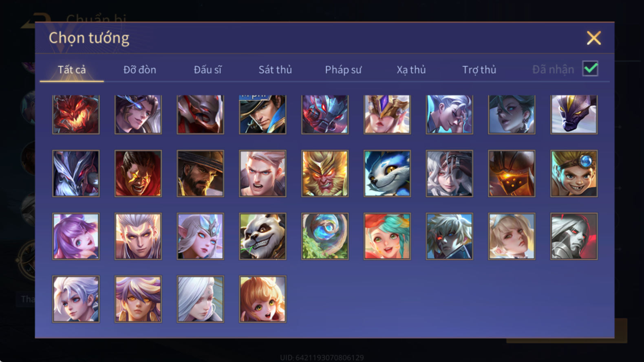
Task: Close the Chọn tướng dialog
Action: (593, 38)
